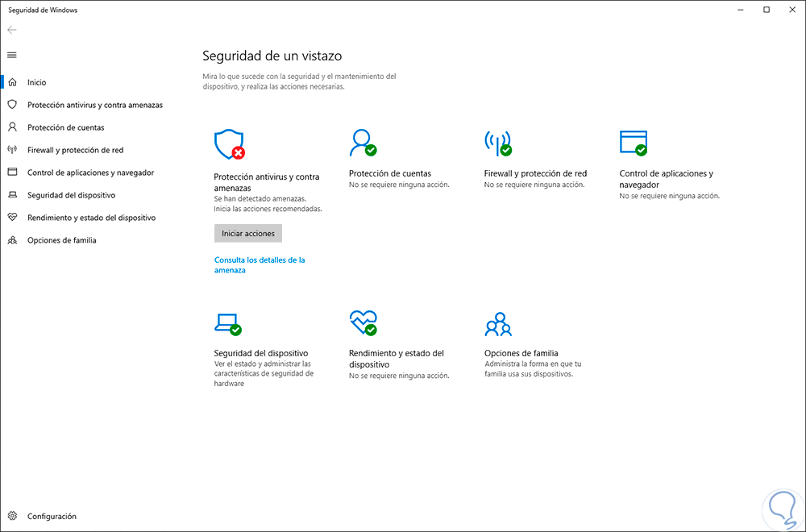
Task: Click the Control de aplicaciones y navegador tile title
Action: coord(667,179)
